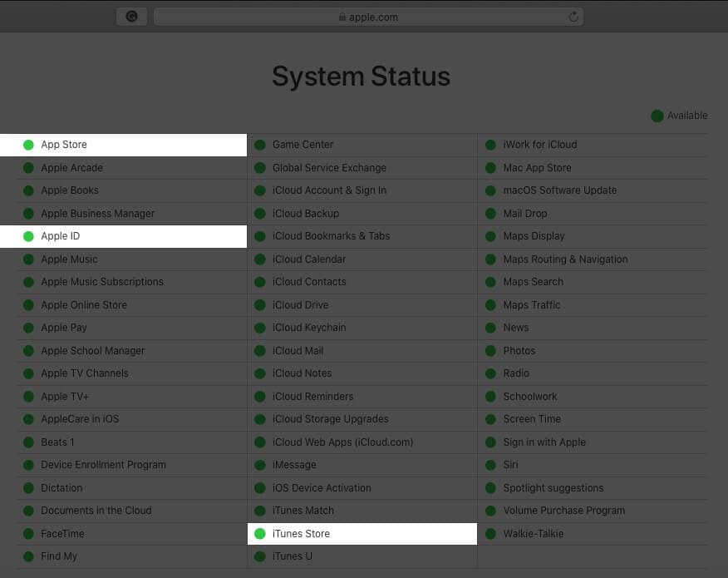Click the iOS Device Activation entry
Screen dimensions: 728x578
point(322,488)
